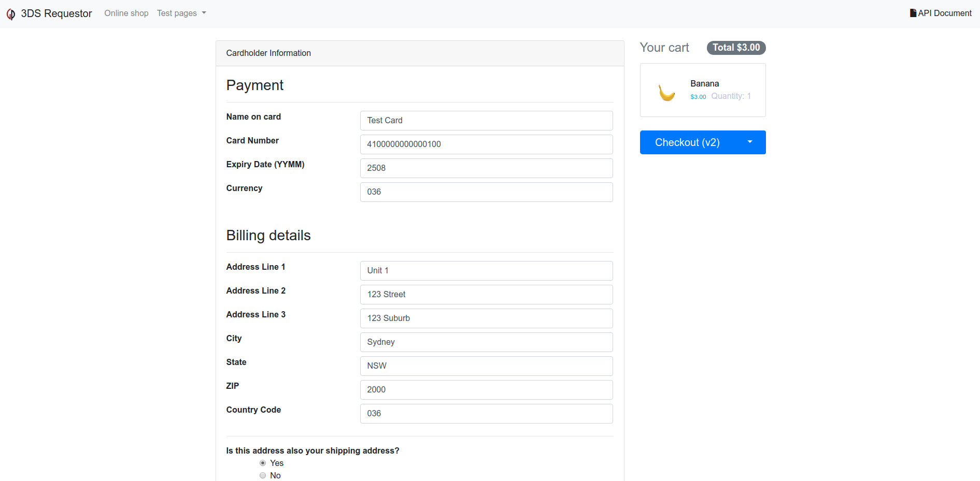Click the State field showing NSW
The height and width of the screenshot is (481, 980).
(486, 366)
